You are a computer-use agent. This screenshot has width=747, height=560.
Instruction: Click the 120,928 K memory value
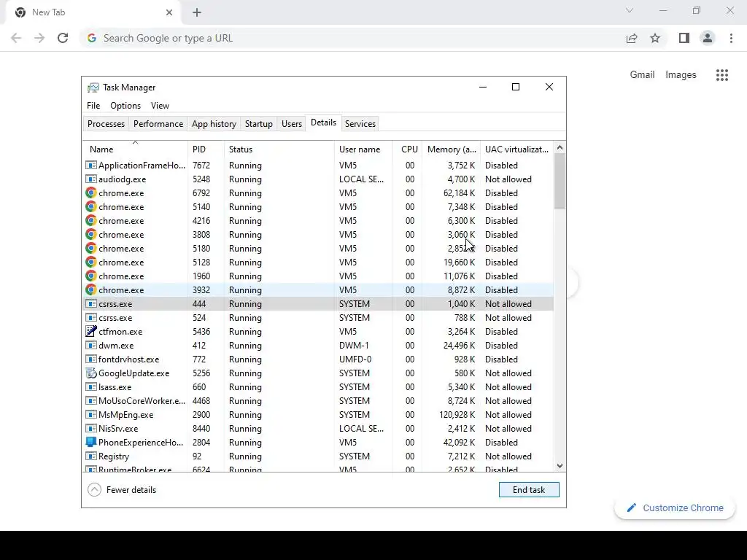457,415
